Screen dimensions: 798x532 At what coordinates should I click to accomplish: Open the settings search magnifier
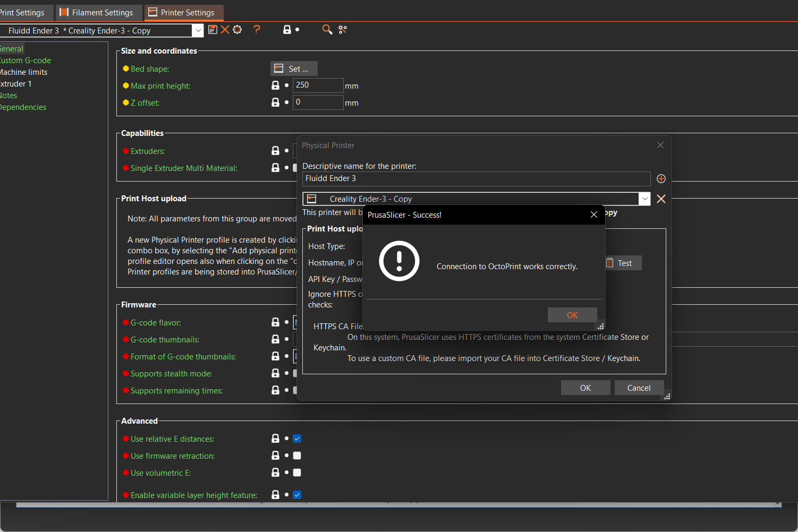(327, 30)
